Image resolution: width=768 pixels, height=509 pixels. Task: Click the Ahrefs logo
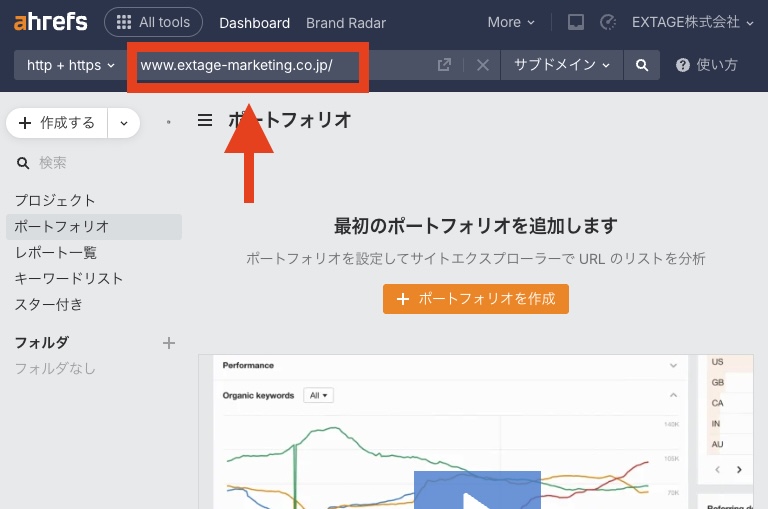pos(50,22)
